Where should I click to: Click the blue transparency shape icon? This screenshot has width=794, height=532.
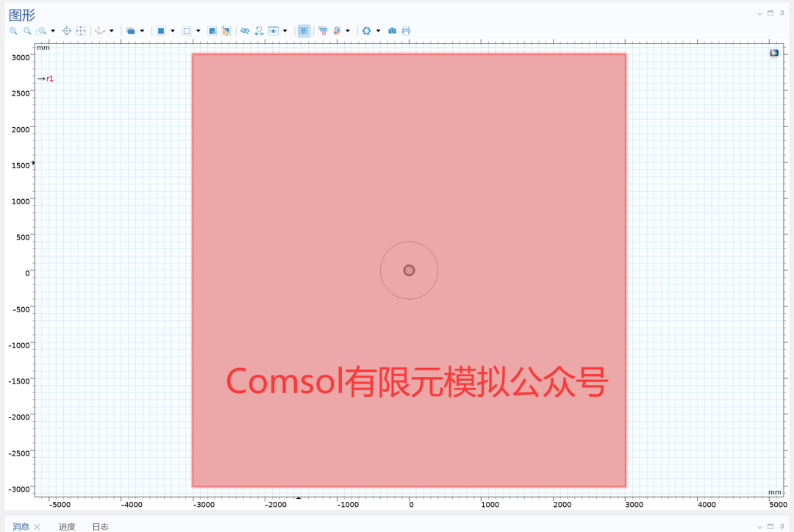click(130, 31)
